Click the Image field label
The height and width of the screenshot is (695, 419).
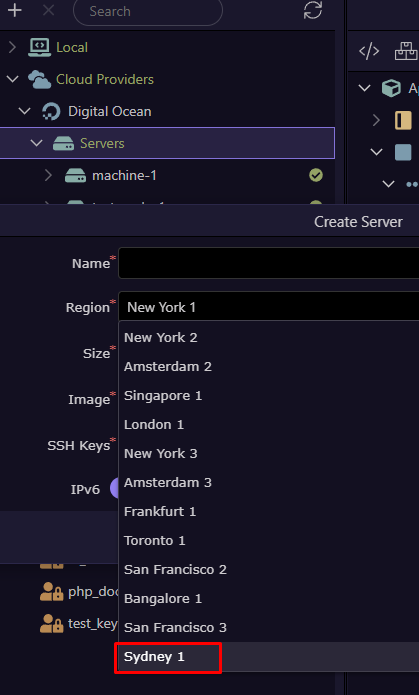pos(89,399)
